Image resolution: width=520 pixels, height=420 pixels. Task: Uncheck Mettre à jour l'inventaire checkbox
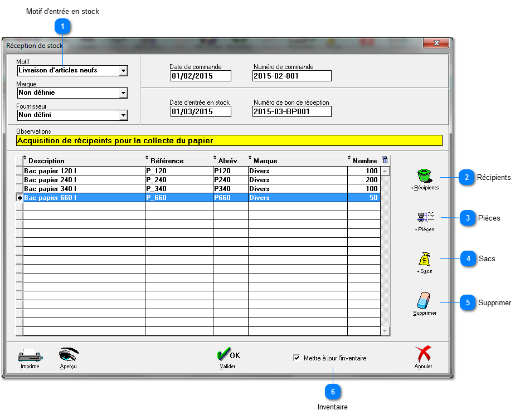(297, 358)
